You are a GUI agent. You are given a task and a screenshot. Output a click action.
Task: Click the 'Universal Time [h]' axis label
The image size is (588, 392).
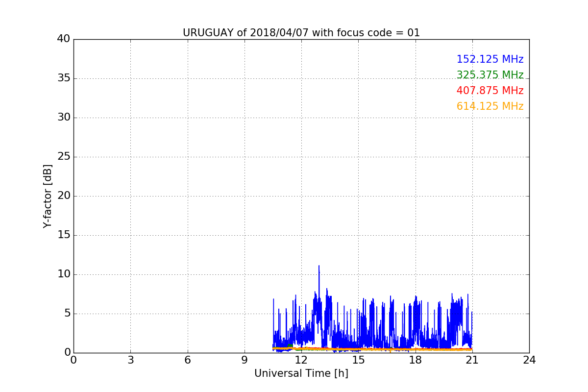tap(301, 373)
